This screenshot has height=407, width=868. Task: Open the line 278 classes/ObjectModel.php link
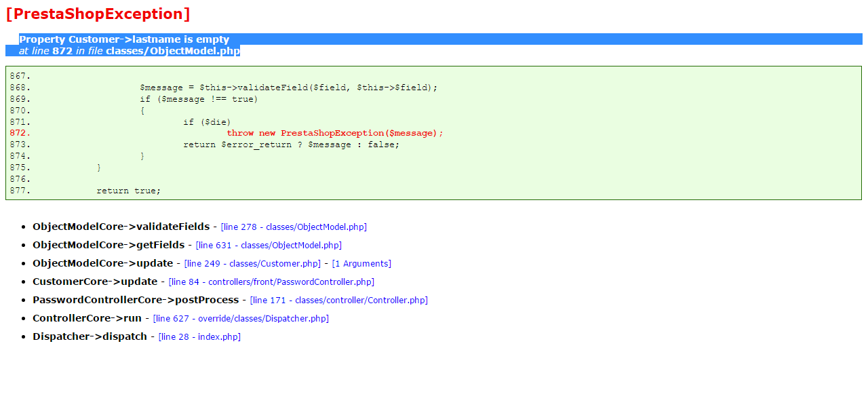[x=294, y=227]
